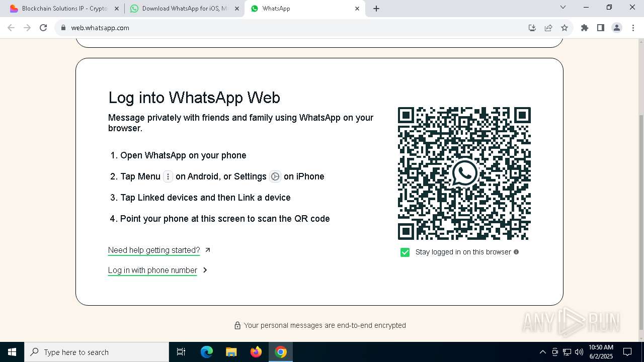Open Task View on the taskbar
This screenshot has width=644, height=362.
coord(181,352)
